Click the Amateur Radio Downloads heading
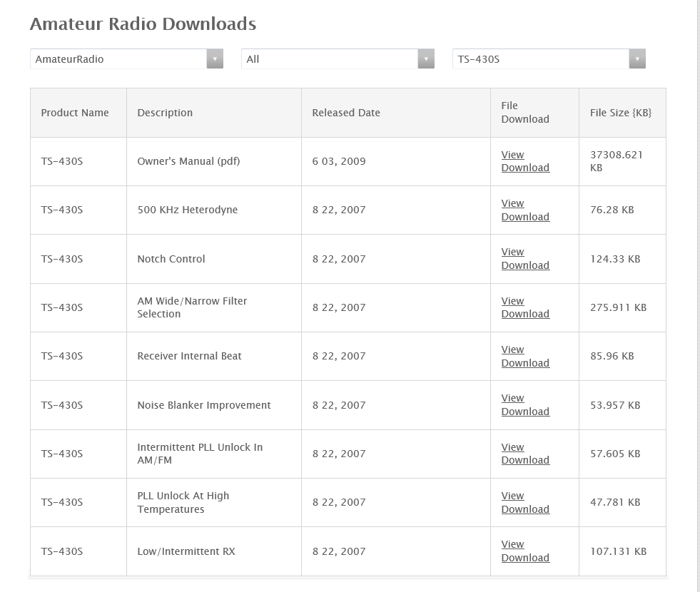Viewport: 700px width, 592px height. tap(143, 24)
